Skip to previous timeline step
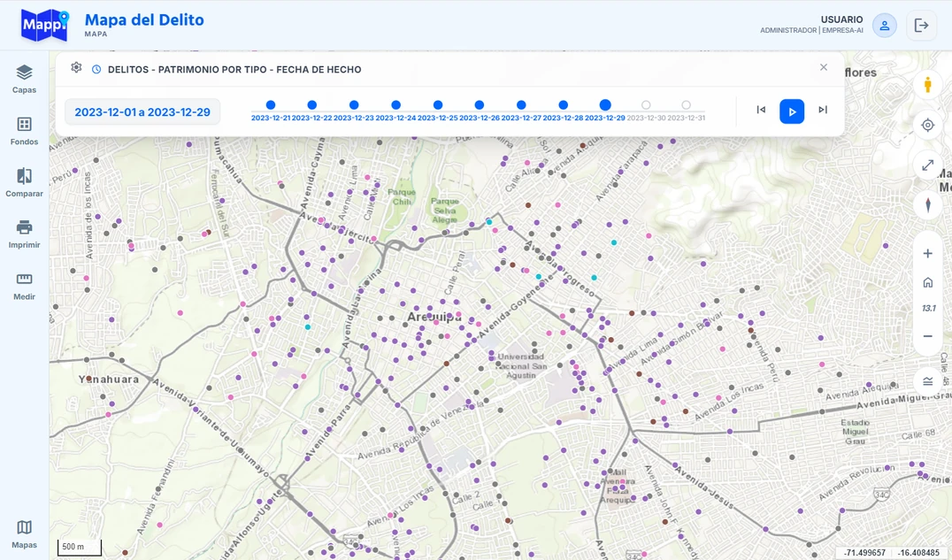The width and height of the screenshot is (952, 560). pyautogui.click(x=761, y=110)
